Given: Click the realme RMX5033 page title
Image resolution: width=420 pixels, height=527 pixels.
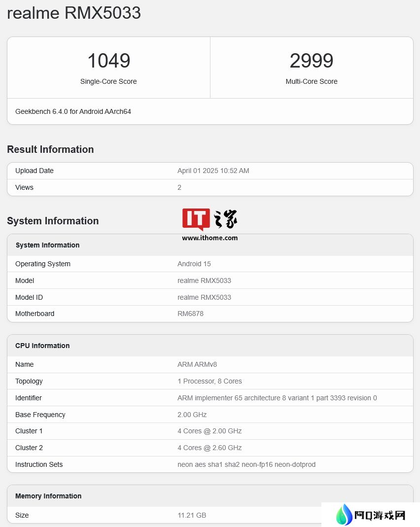Looking at the screenshot, I should pos(74,13).
